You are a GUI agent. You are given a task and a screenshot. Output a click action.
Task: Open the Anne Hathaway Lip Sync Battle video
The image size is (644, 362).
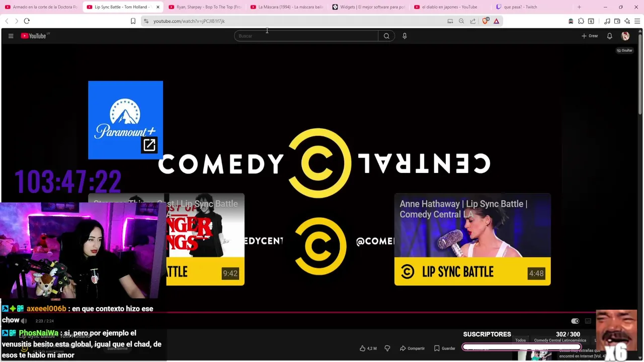click(x=472, y=239)
